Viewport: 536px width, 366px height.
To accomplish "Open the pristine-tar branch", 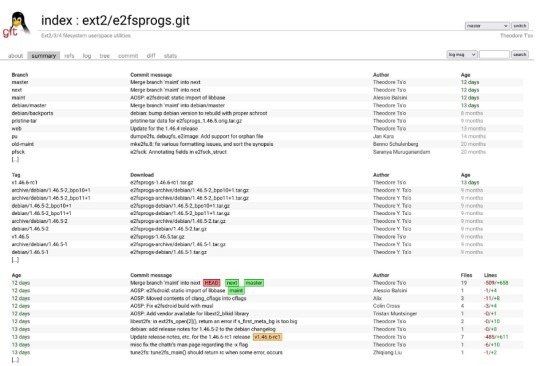I will (24, 121).
